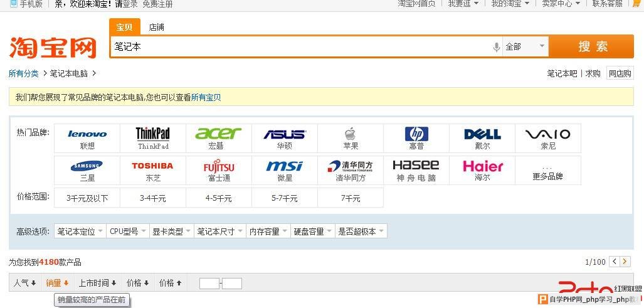Go to the previous results page arrow
This screenshot has width=644, height=308.
615,262
